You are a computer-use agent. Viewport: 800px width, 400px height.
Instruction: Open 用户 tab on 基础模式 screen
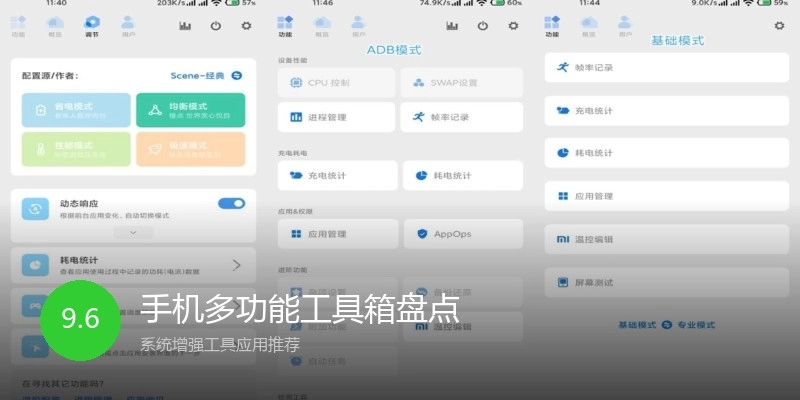(x=626, y=27)
